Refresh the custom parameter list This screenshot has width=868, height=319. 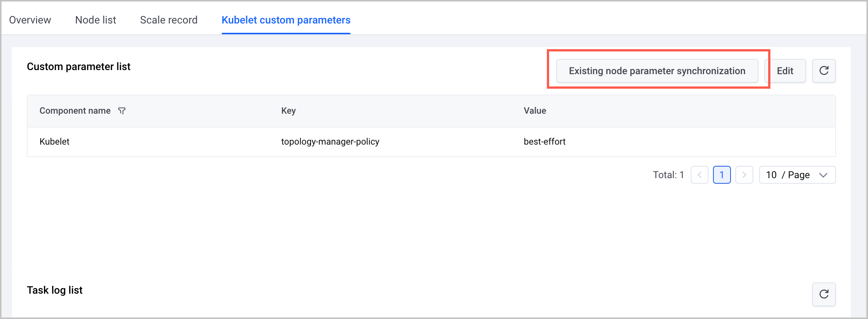824,71
